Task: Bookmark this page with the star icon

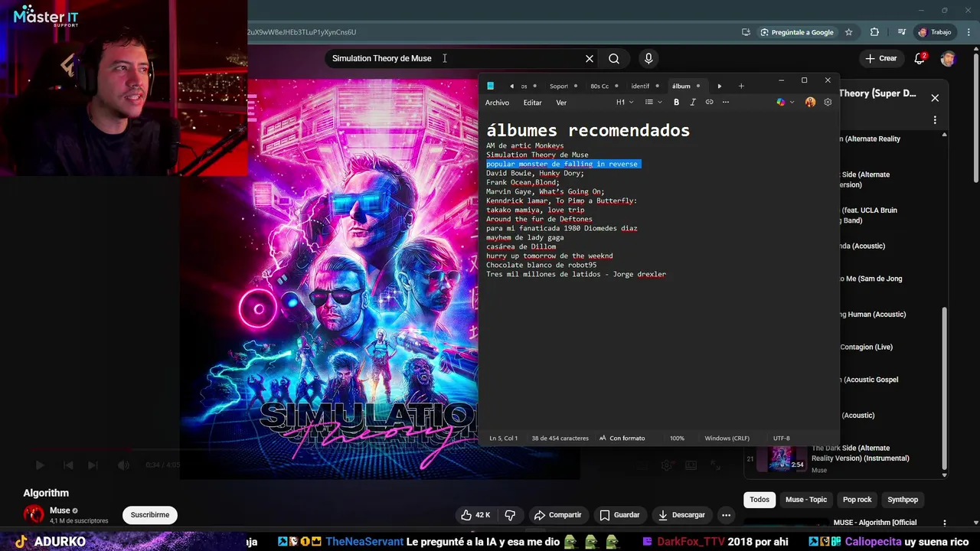Action: pyautogui.click(x=848, y=32)
